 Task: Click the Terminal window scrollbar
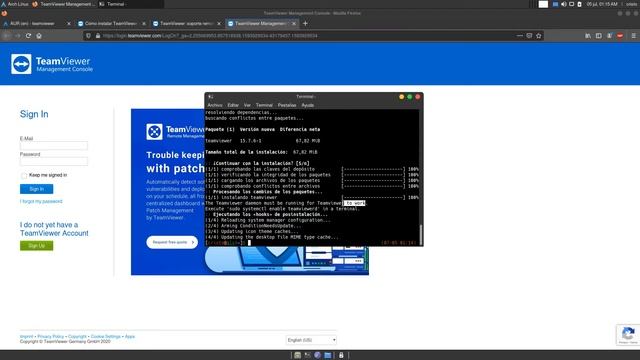pos(421,234)
